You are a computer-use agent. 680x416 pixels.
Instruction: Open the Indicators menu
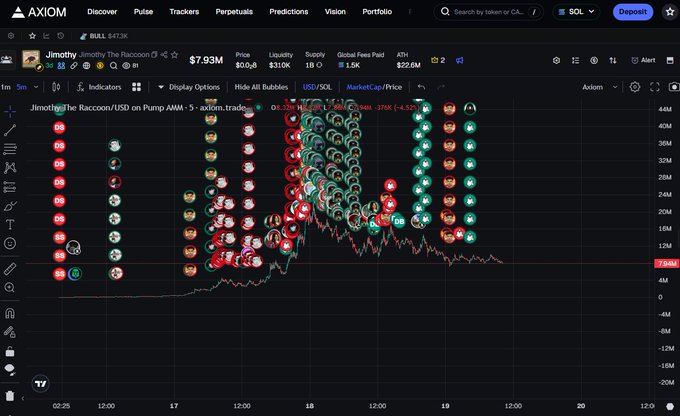pos(99,87)
